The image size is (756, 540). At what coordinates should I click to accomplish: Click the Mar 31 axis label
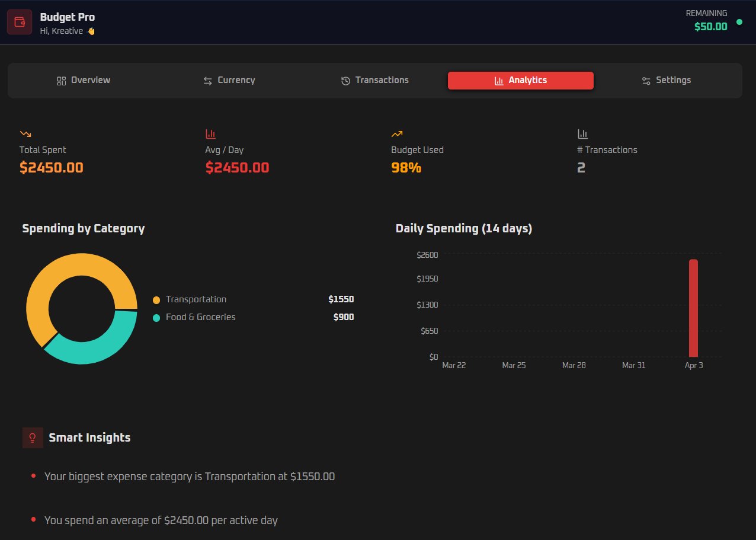(x=633, y=366)
